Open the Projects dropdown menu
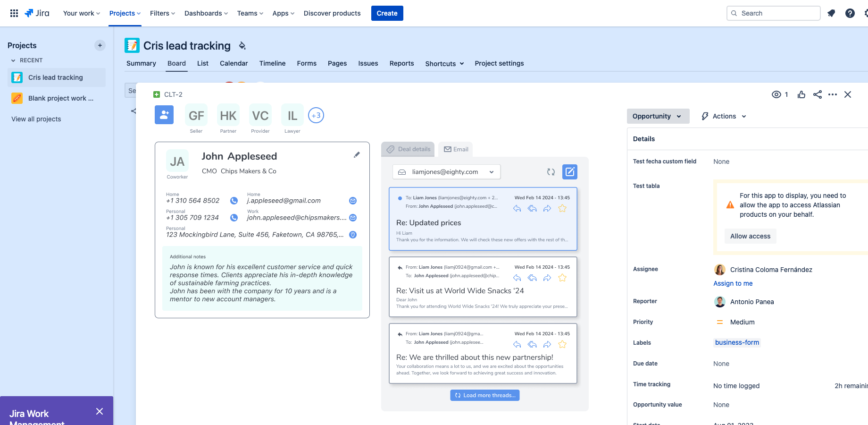 point(125,13)
